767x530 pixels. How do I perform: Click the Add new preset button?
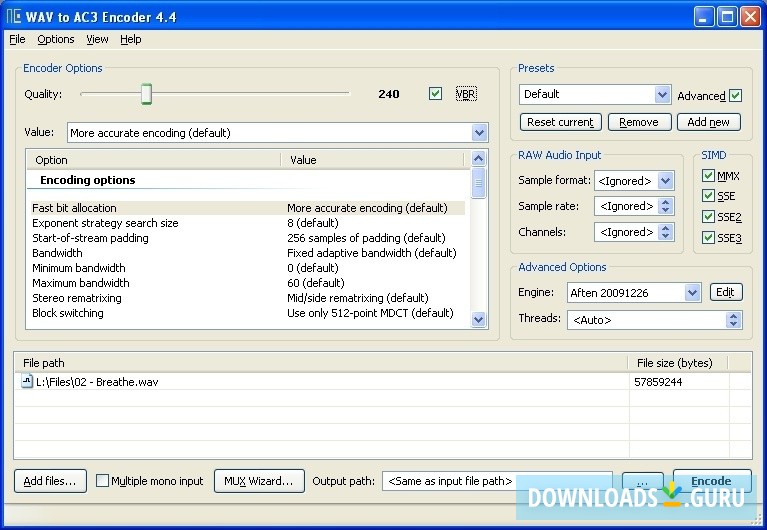708,122
